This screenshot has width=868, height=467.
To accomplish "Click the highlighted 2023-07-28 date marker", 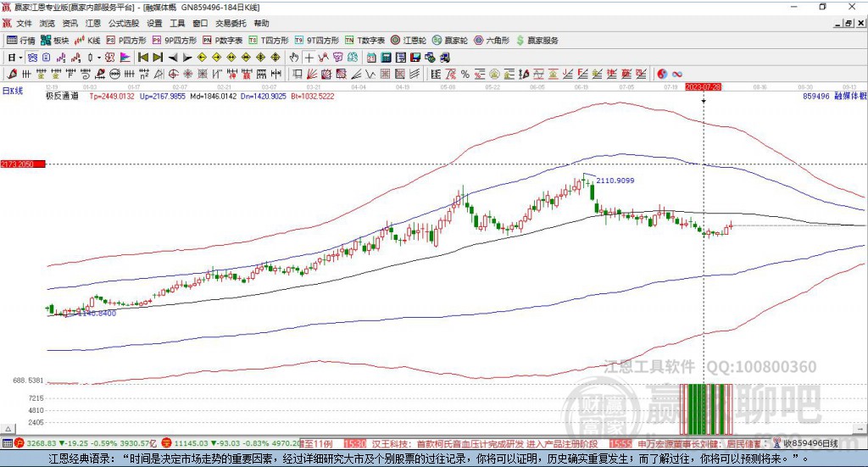I will (x=703, y=86).
